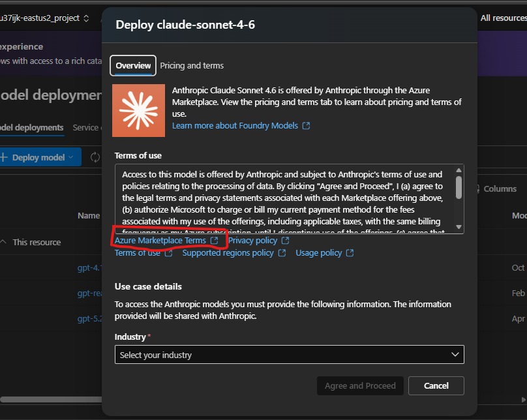Click the Anthropic Claude logo thumbnail
The width and height of the screenshot is (527, 420).
pos(138,111)
